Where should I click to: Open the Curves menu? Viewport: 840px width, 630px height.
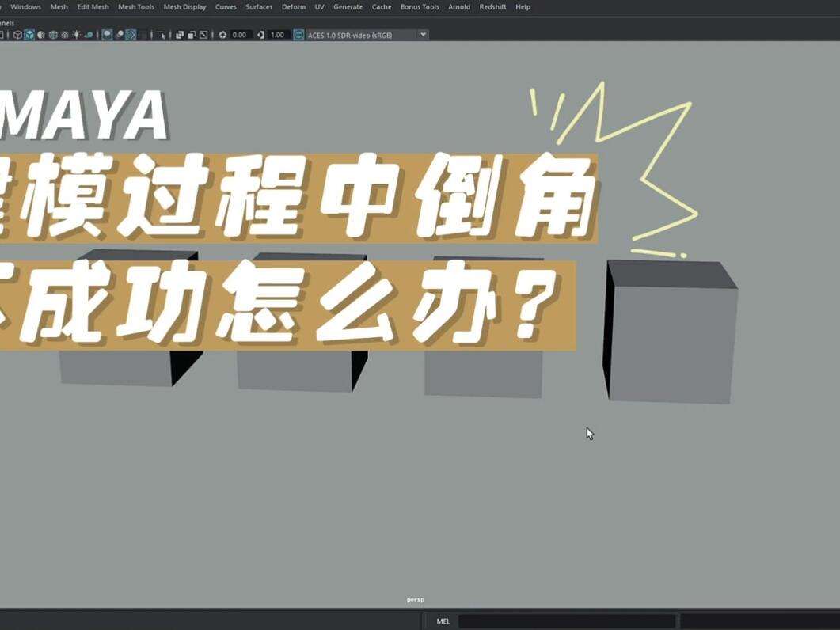point(226,7)
